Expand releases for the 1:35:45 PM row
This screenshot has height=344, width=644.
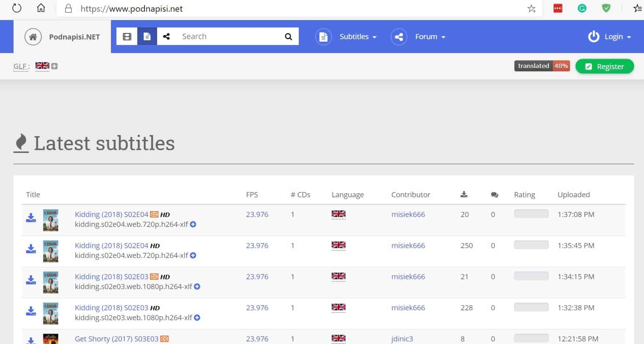(193, 255)
